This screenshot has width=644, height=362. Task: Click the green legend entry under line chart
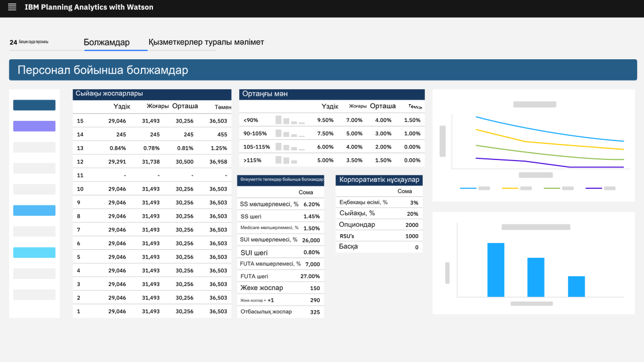558,188
